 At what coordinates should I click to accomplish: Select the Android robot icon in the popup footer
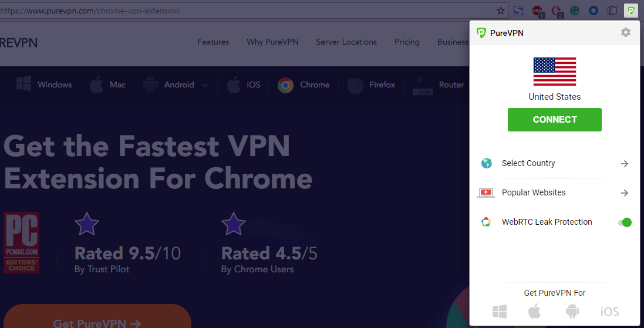click(572, 311)
